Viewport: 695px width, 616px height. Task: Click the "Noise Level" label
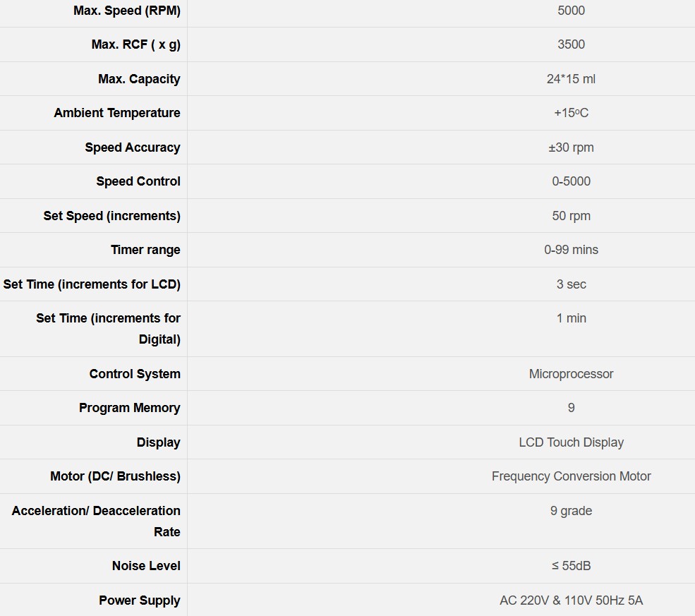tap(146, 566)
